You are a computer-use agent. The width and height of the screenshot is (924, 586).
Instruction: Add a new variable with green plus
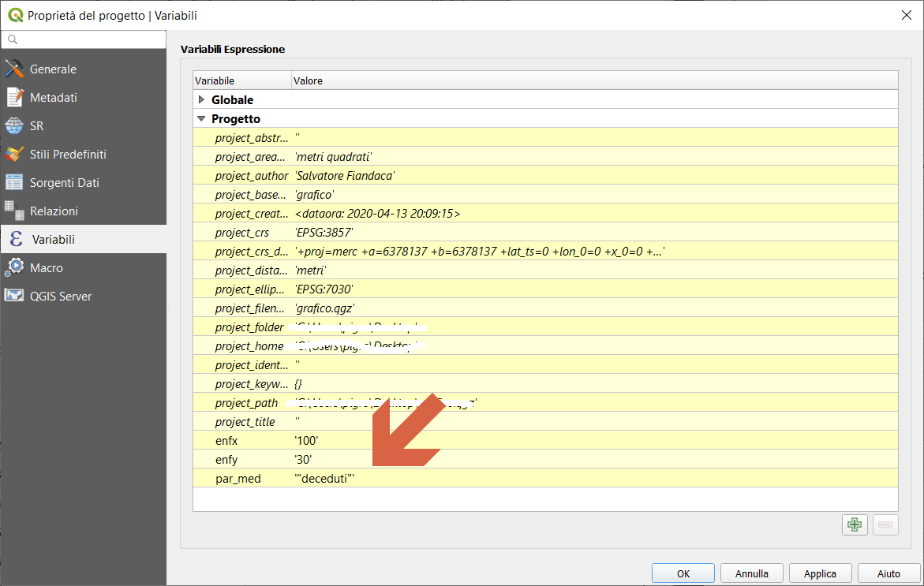[855, 524]
